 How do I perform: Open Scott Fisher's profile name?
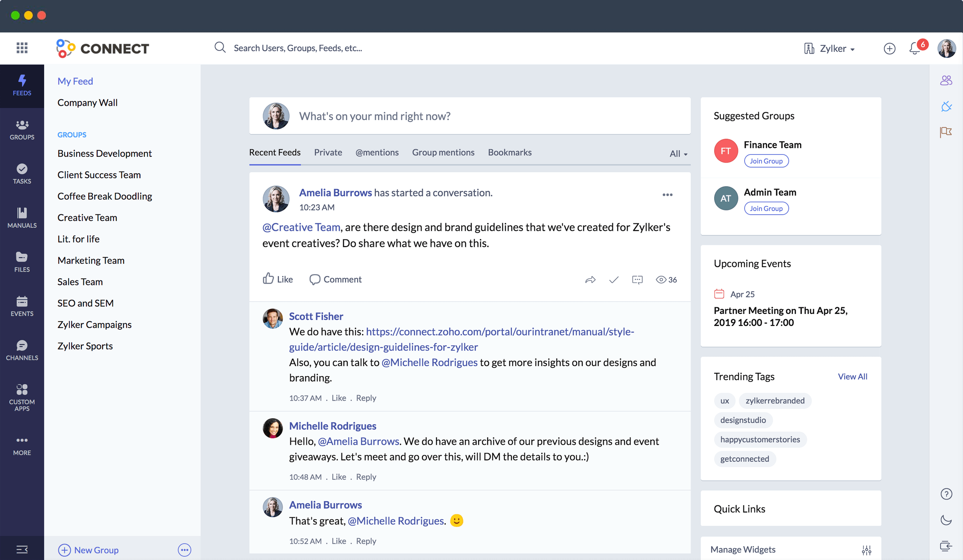coord(316,316)
